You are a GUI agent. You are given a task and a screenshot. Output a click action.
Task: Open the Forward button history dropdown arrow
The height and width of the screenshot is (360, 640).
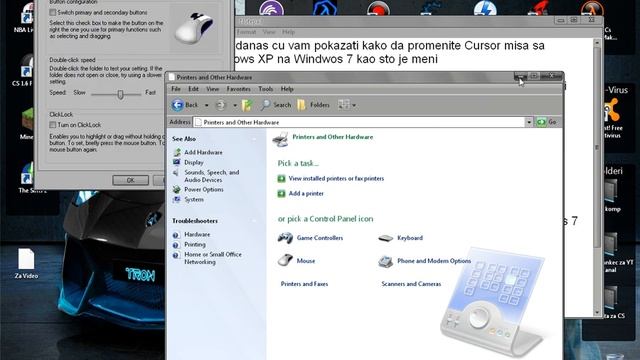coord(235,105)
